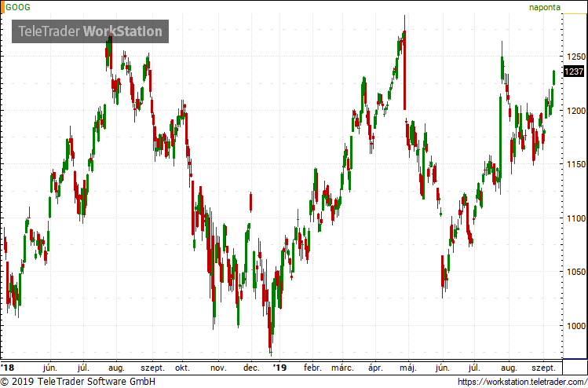Click the márc. month label
588x388 pixels.
(x=342, y=368)
